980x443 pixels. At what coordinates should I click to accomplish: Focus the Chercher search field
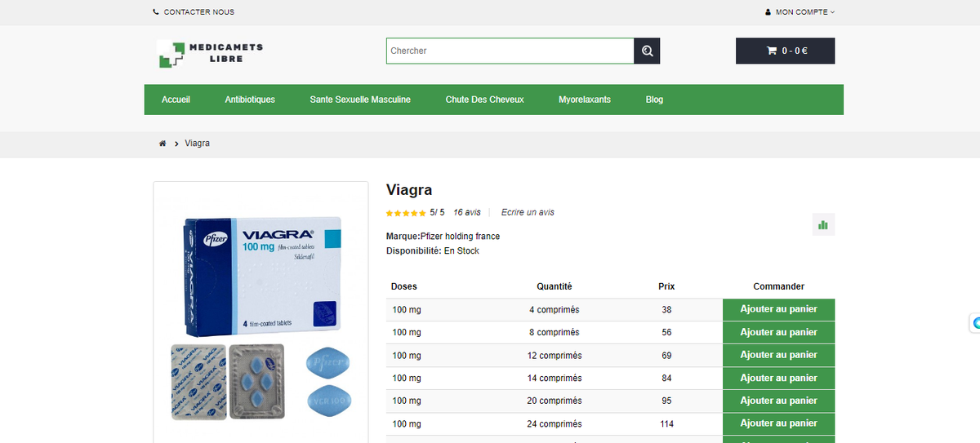[x=510, y=51]
